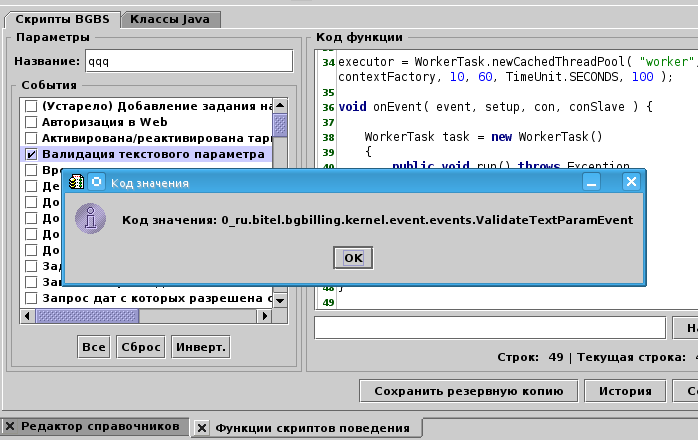Viewport: 698px width, 440px height.
Task: Uncheck Валидация текстового параметра event
Action: point(32,155)
